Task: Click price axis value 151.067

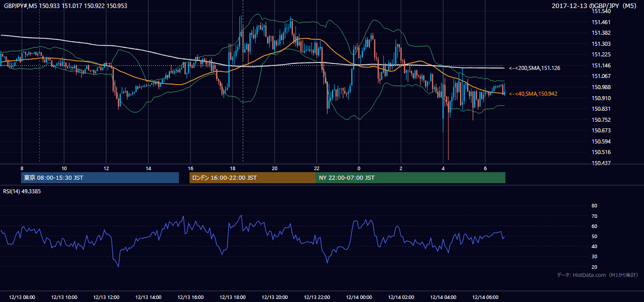Action: tap(601, 76)
